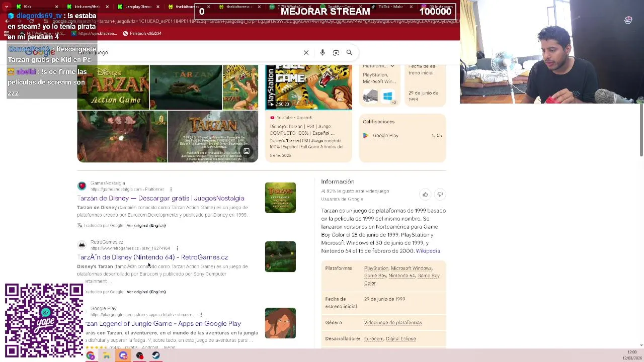Screen dimensions: 644x362
Task: Click the GamesNostalgia site favicon
Action: point(82,186)
